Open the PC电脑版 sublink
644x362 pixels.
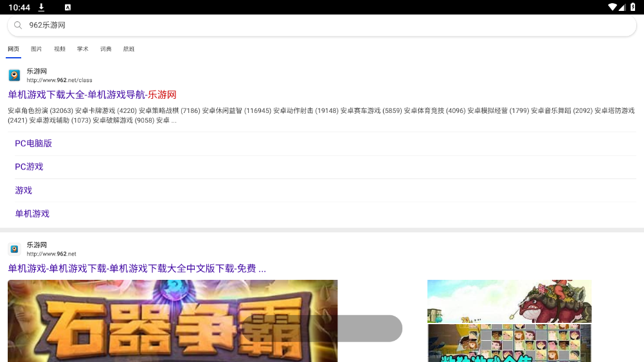click(x=33, y=144)
